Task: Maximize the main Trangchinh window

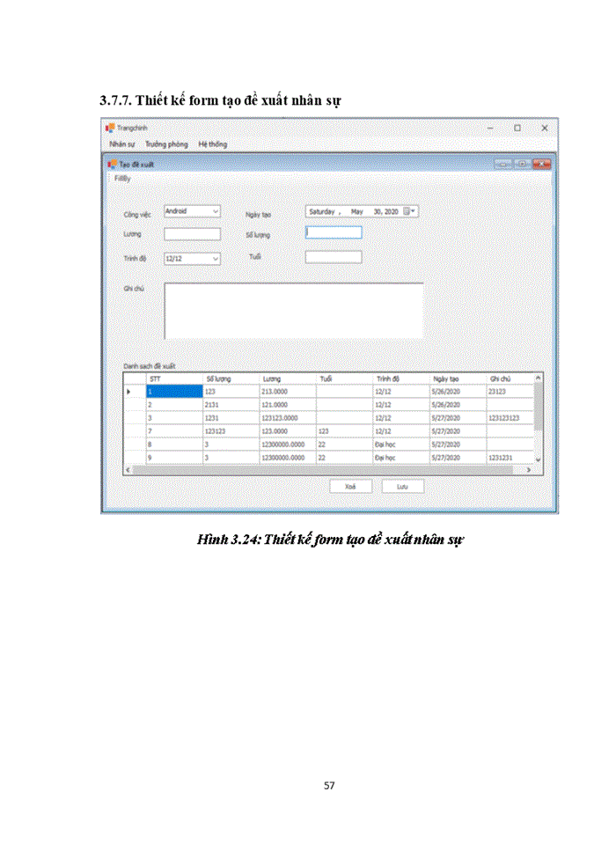Action: point(517,128)
